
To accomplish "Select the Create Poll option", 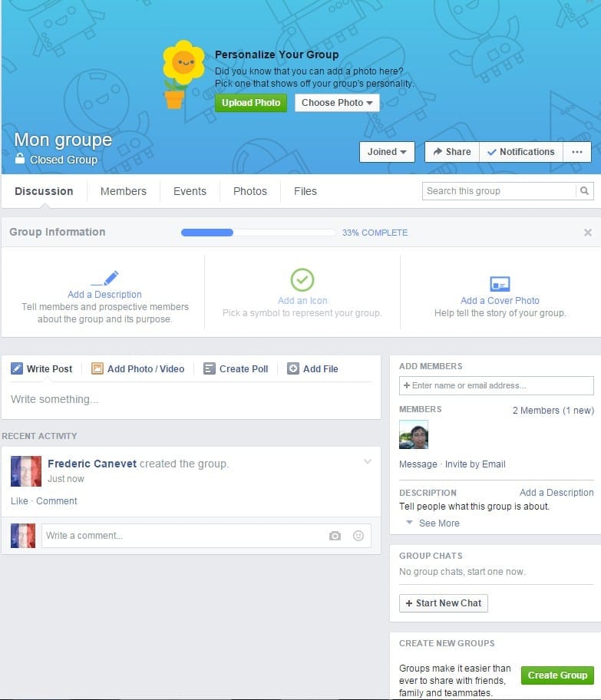I will click(x=236, y=368).
